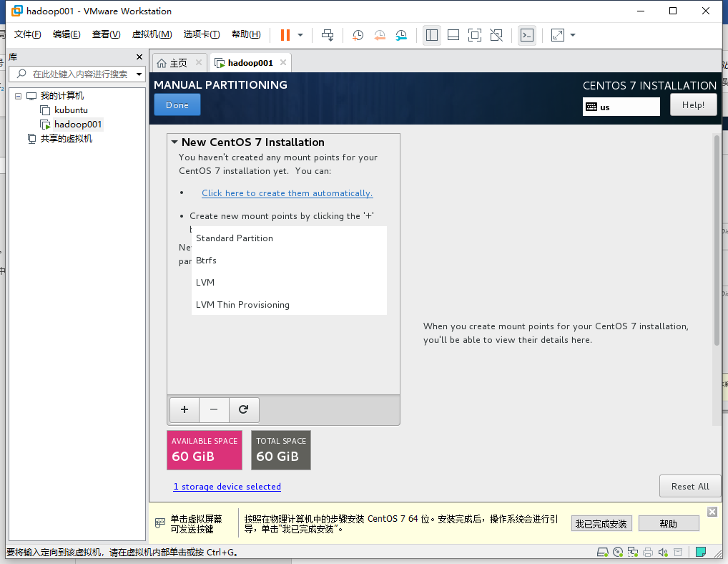Click the message log status icon
The width and height of the screenshot is (728, 564).
click(701, 552)
